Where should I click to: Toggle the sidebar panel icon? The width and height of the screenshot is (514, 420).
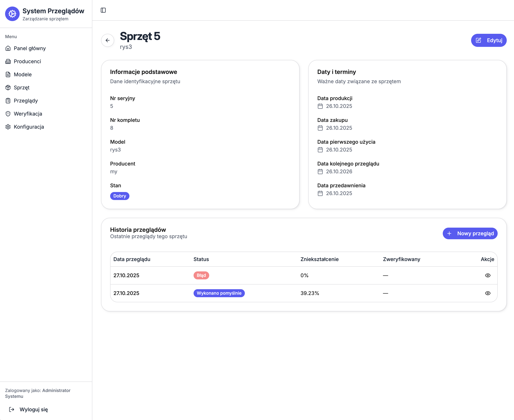pos(103,10)
